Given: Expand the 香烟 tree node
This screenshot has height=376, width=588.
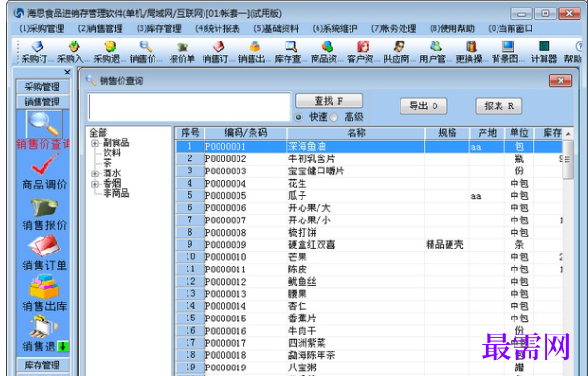Looking at the screenshot, I should coord(95,184).
